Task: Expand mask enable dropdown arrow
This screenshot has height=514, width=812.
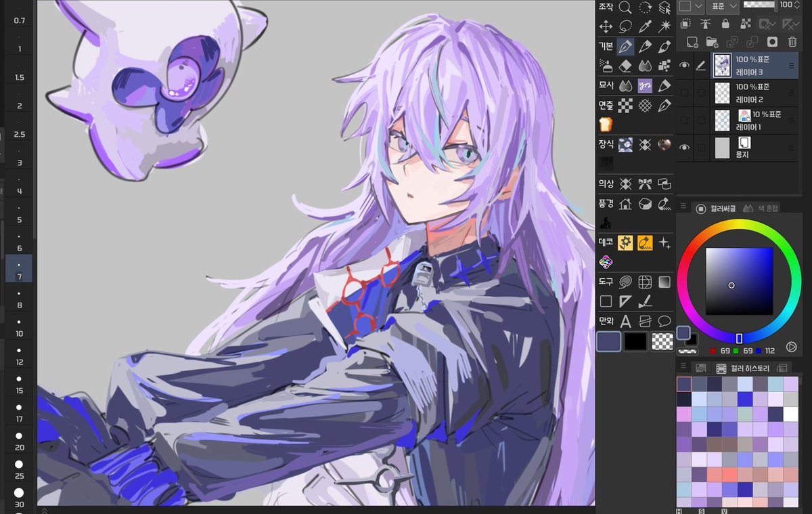Action: click(773, 24)
